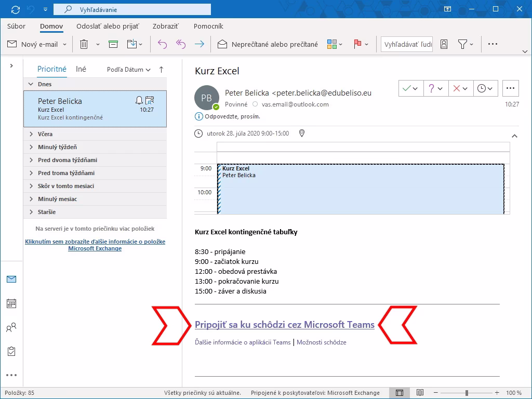Click Pripojiť sa ku schôdzi cez Microsoft Teams
This screenshot has height=399, width=532.
coord(285,325)
